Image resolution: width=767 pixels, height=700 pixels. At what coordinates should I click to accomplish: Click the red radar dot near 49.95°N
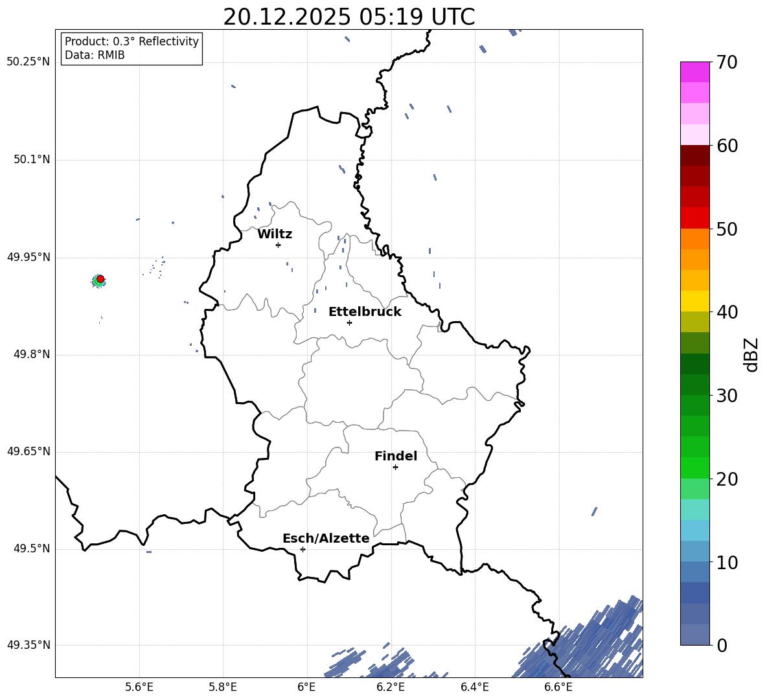coord(100,279)
